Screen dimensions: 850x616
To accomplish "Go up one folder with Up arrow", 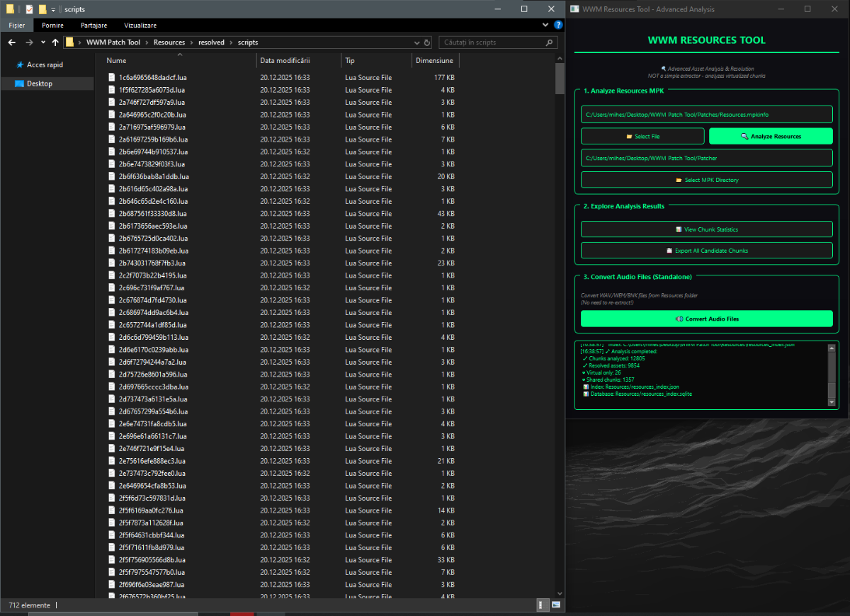I will pyautogui.click(x=55, y=42).
